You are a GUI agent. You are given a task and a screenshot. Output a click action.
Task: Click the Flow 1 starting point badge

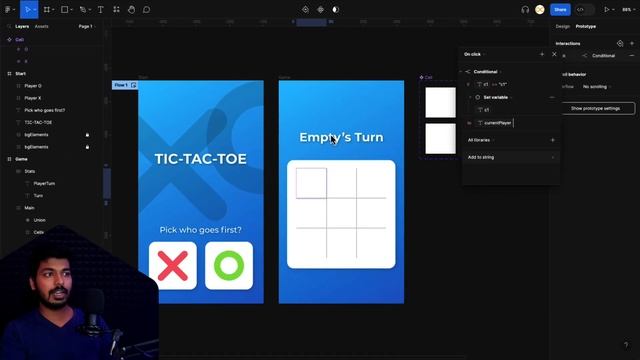(x=124, y=85)
